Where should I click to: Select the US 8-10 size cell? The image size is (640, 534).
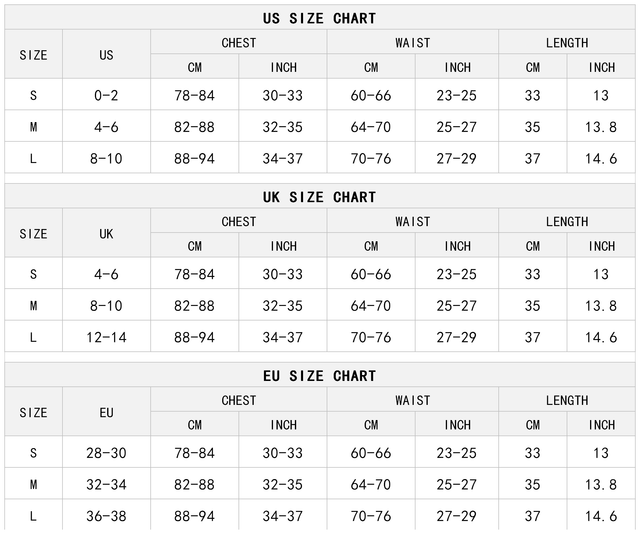[106, 159]
